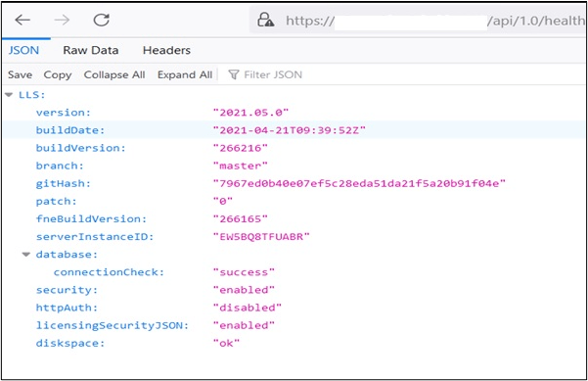The width and height of the screenshot is (588, 381).
Task: Select the httpAuth key
Action: pyautogui.click(x=67, y=308)
